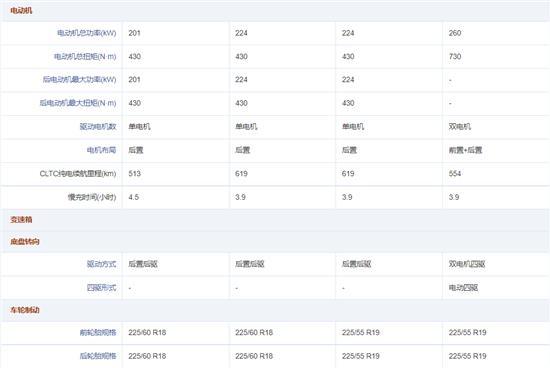This screenshot has height=368, width=550.
Task: Select the 双电机四驱 drive mode cell
Action: pos(467,264)
